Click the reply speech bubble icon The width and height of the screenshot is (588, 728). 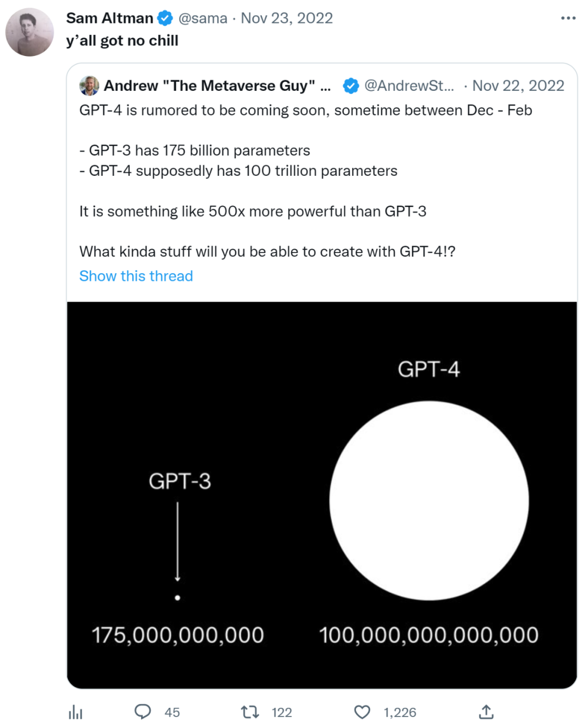click(x=143, y=712)
